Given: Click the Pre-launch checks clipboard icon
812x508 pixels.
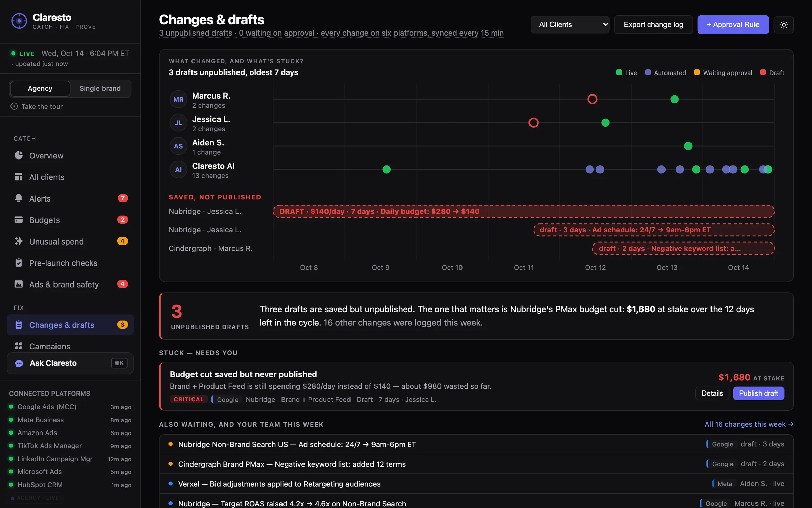Looking at the screenshot, I should pyautogui.click(x=19, y=262).
